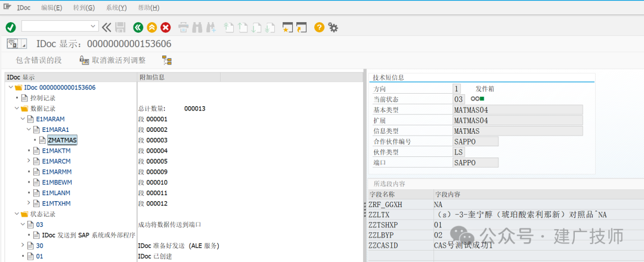644x262 pixels.
Task: Click the yellow Exit icon
Action: [x=152, y=27]
